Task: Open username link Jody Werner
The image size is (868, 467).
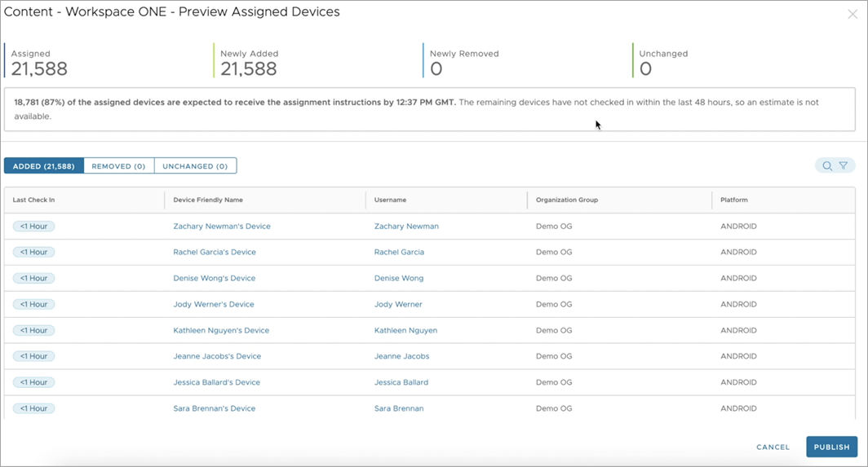Action: [x=398, y=304]
